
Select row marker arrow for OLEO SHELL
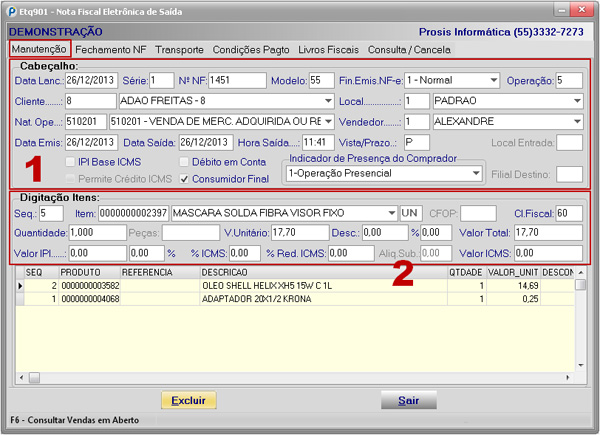click(x=20, y=286)
